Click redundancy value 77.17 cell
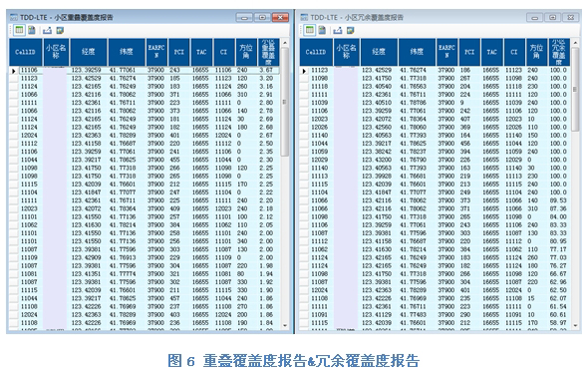This screenshot has width=588, height=373. pyautogui.click(x=558, y=249)
